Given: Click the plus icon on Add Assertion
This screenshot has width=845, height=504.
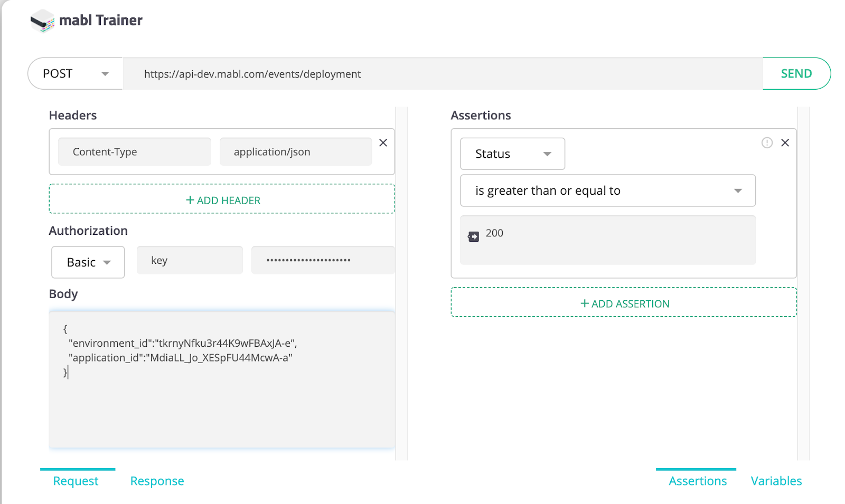Looking at the screenshot, I should [x=585, y=303].
